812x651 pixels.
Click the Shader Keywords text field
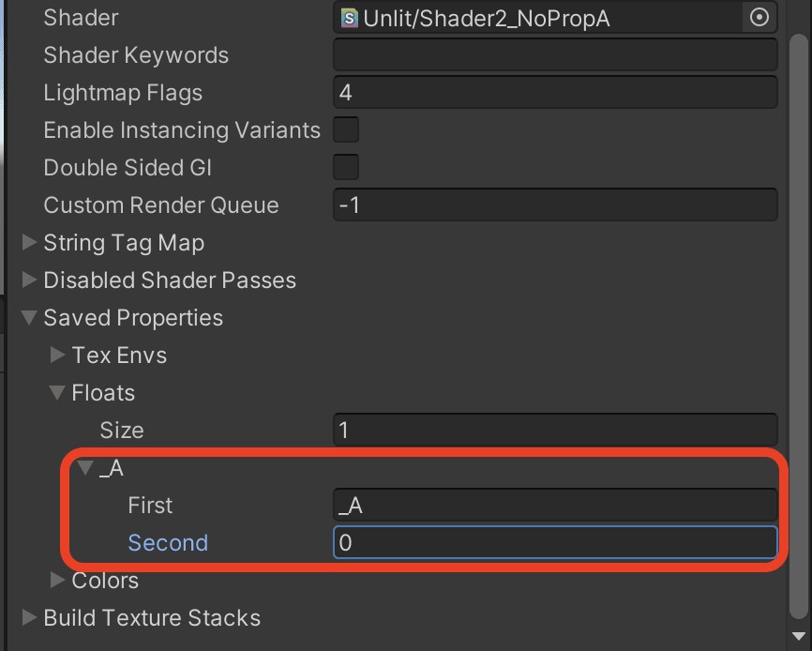coord(555,55)
